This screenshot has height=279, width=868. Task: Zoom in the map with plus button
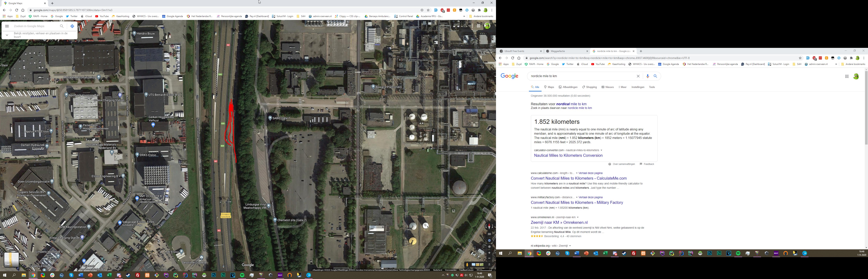[x=489, y=253]
